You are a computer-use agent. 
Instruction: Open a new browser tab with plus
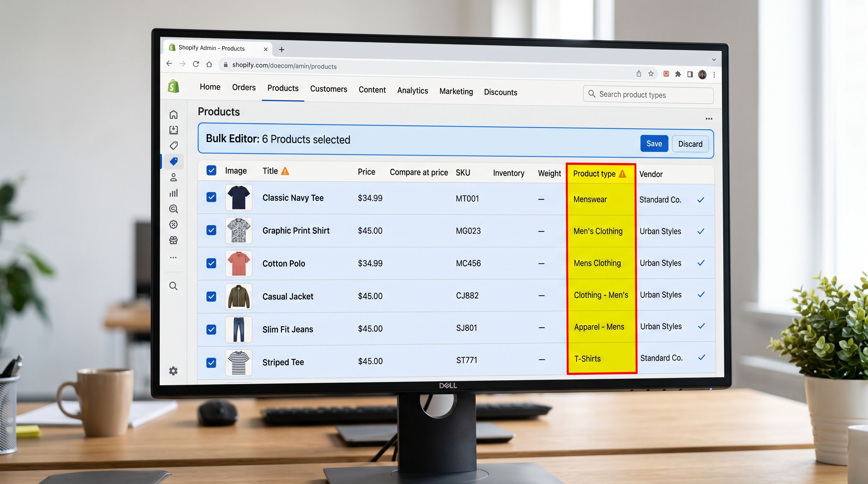[282, 49]
